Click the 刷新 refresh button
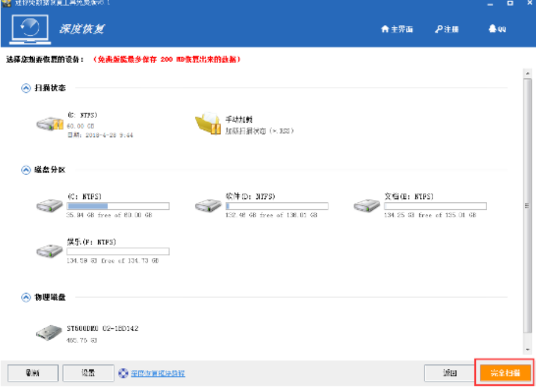 tap(33, 374)
